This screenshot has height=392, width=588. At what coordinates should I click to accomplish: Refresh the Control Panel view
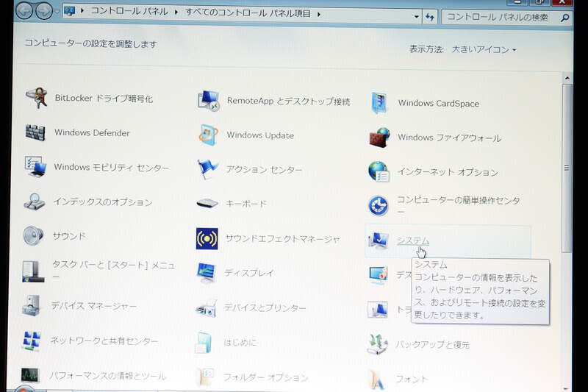coord(430,17)
